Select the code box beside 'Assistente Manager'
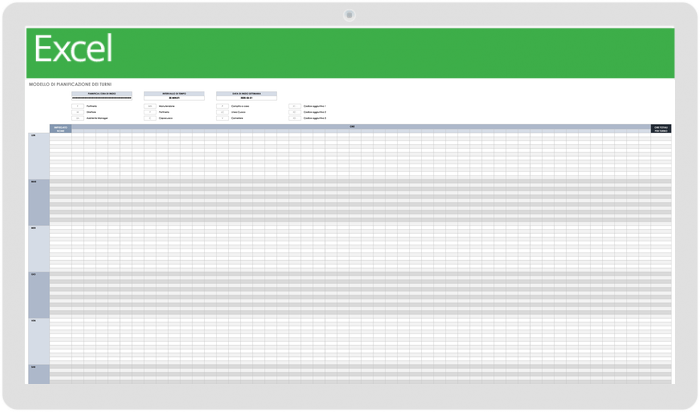Screen dimensions: 700x412 coord(78,118)
